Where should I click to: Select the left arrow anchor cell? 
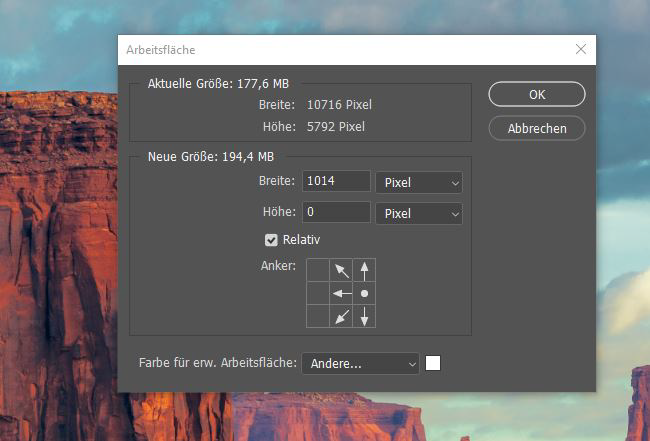(x=342, y=293)
